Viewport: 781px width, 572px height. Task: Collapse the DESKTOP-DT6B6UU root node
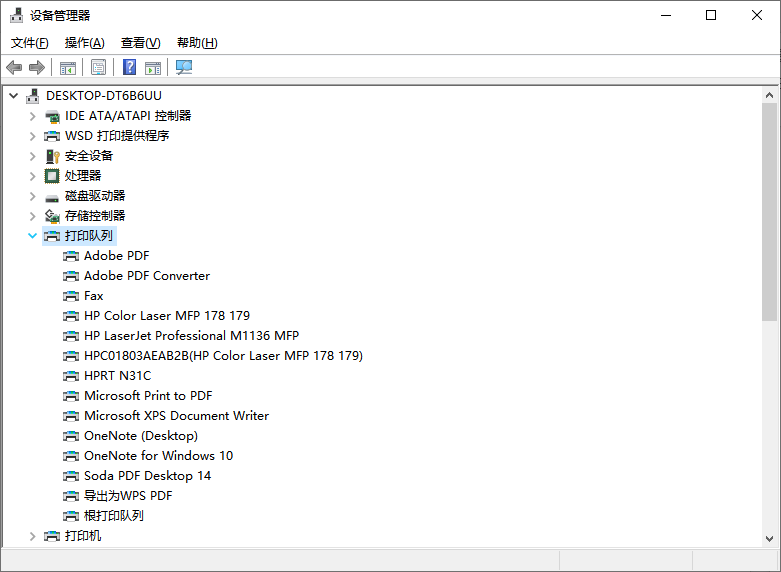[x=14, y=96]
